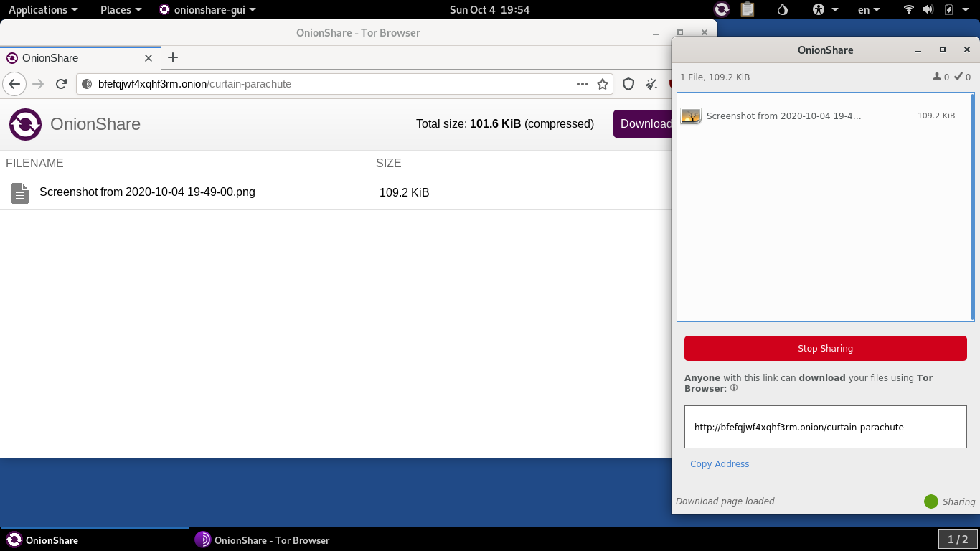Image resolution: width=980 pixels, height=551 pixels.
Task: Open the accessibility menu in top panel
Action: (825, 9)
